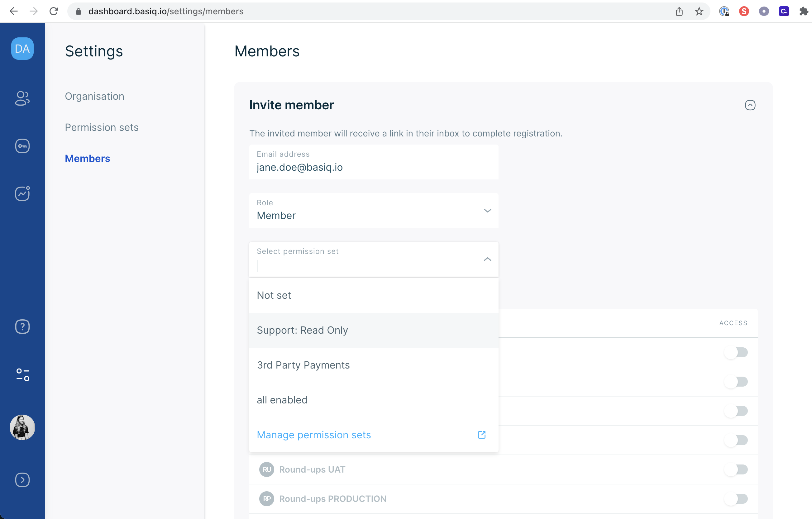Click the help question mark icon
The image size is (812, 519).
(x=22, y=326)
